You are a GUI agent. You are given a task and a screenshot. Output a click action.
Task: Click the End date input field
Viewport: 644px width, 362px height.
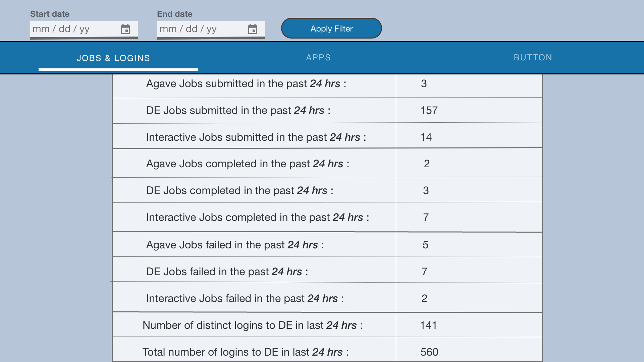coord(201,29)
